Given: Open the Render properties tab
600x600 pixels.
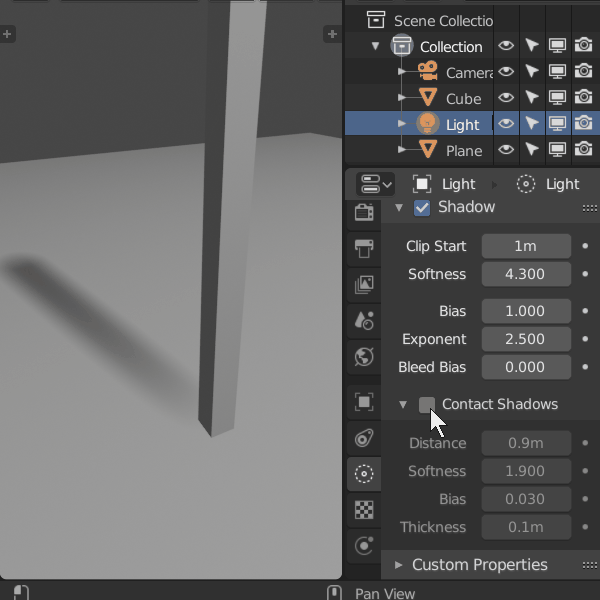Looking at the screenshot, I should point(364,212).
